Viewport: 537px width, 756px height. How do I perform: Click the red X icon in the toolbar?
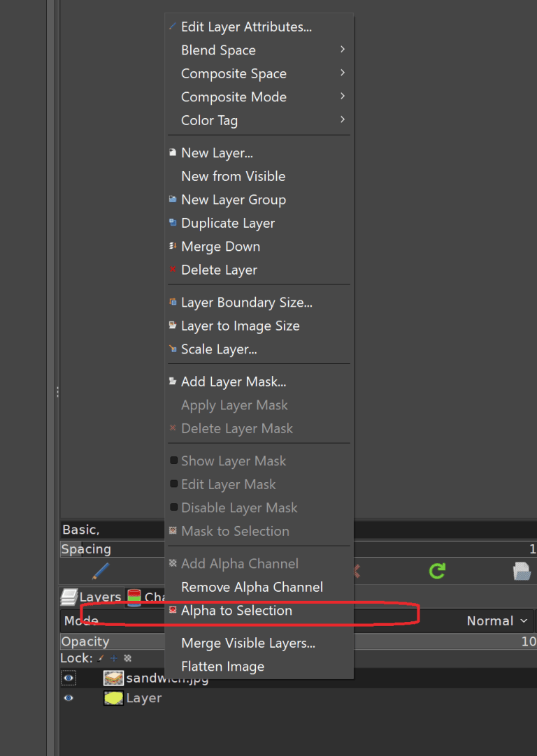coord(355,571)
